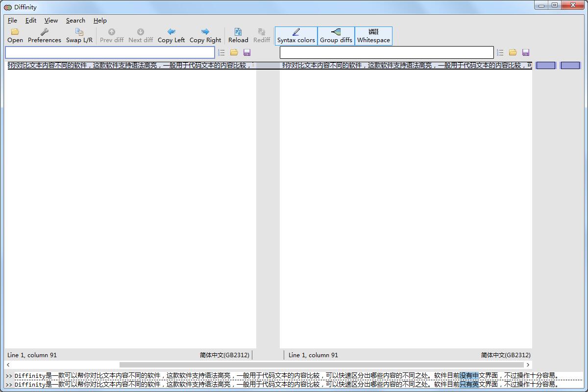Toggle the Group diffs option
Image resolution: width=588 pixels, height=392 pixels.
336,36
